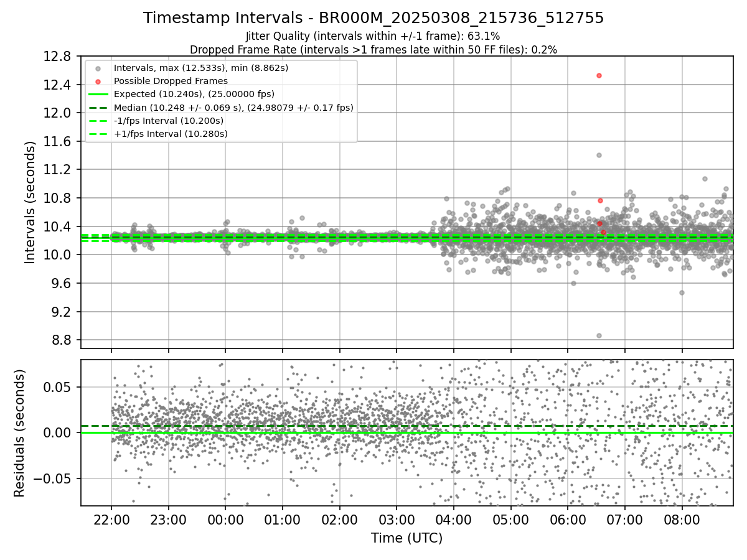
Task: Select legend entry "+1/fps Interval (10.280s)"
Action: (x=171, y=134)
